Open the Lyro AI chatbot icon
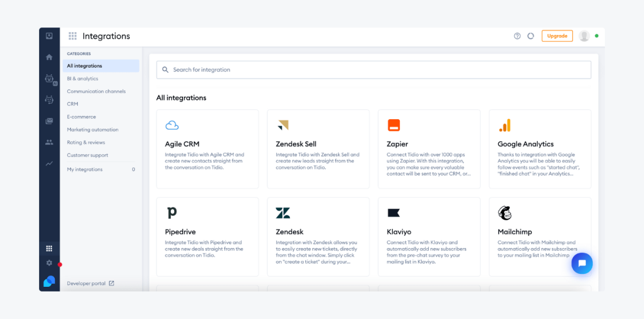Screen dimensions: 644x319 (x=49, y=78)
